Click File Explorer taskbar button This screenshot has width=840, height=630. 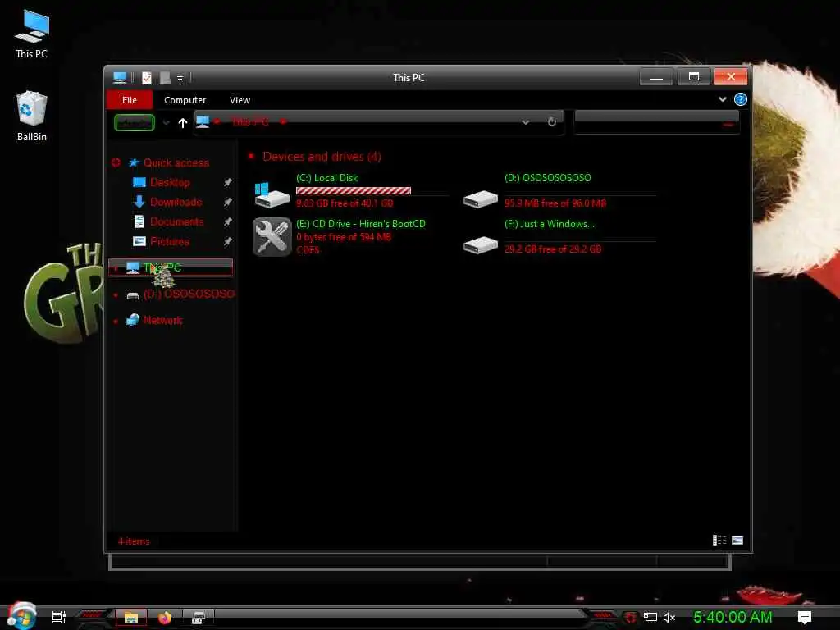pos(131,618)
